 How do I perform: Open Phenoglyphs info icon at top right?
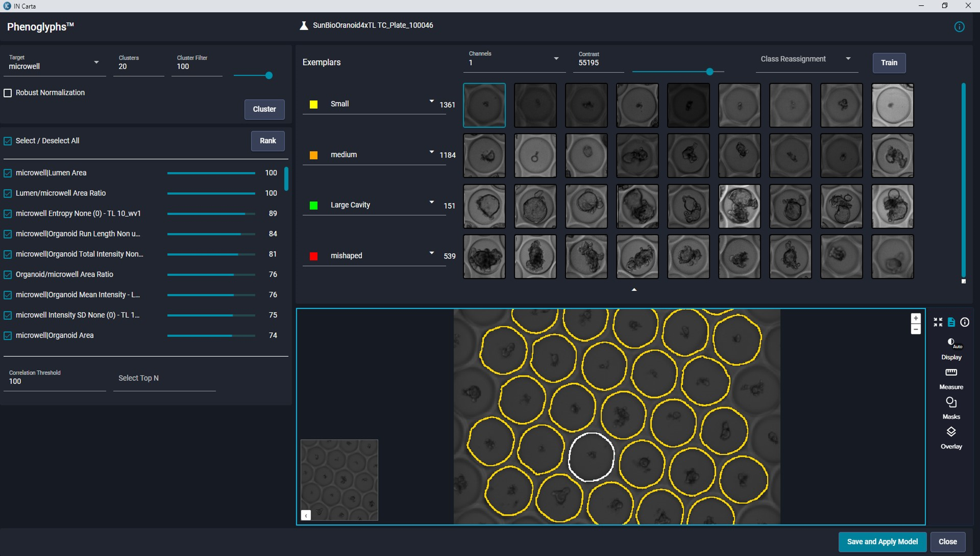pos(959,27)
